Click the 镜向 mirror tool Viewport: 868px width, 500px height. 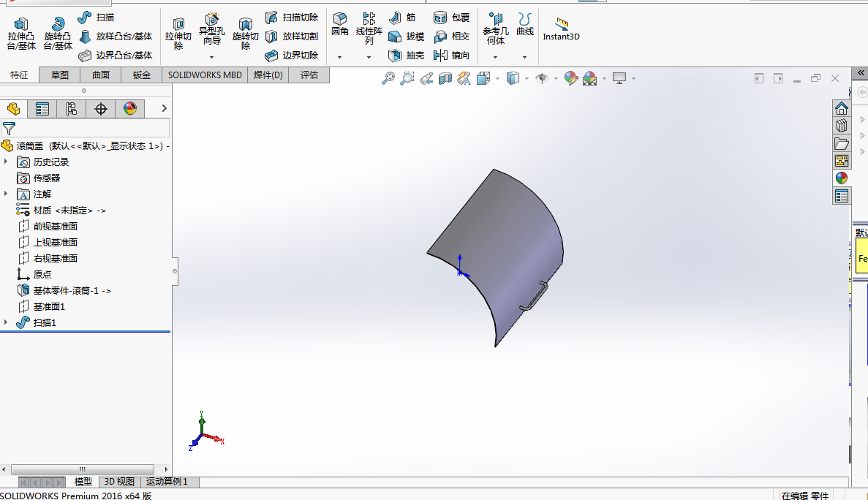(452, 56)
